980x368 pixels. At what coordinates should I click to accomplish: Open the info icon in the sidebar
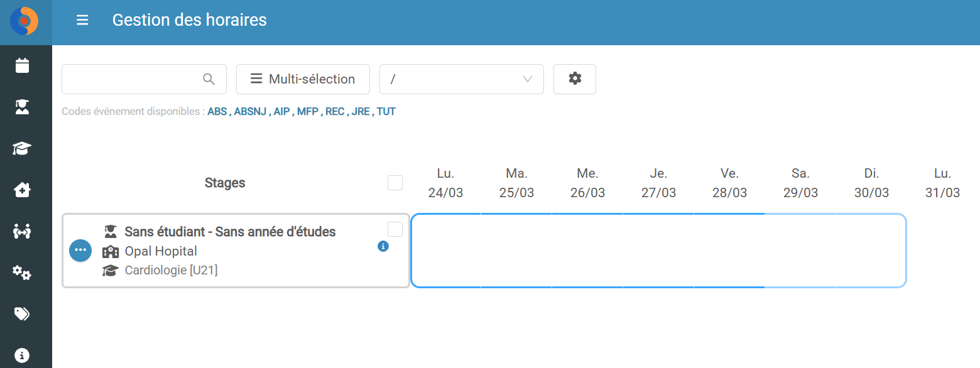23,355
